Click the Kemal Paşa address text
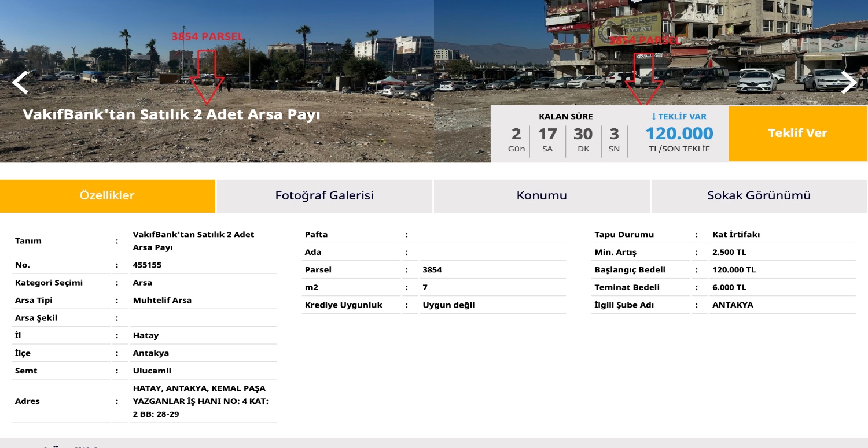This screenshot has height=448, width=868. coord(200,401)
